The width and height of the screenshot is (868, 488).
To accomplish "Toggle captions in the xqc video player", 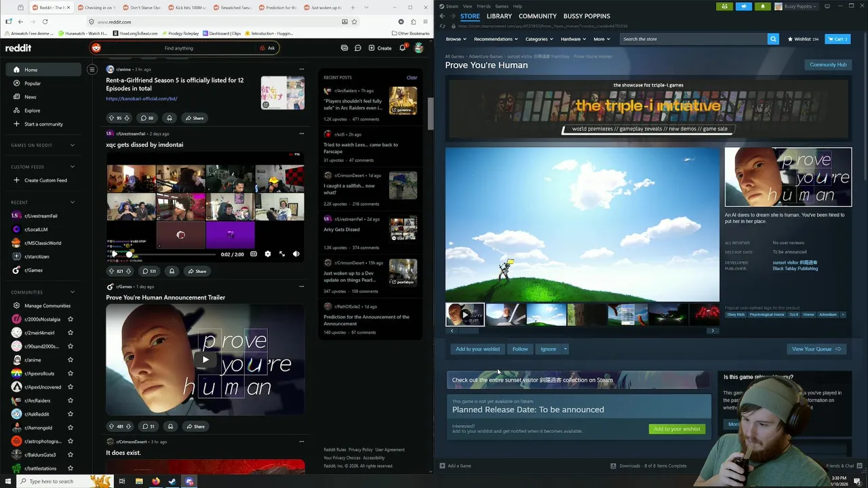I will [x=254, y=254].
